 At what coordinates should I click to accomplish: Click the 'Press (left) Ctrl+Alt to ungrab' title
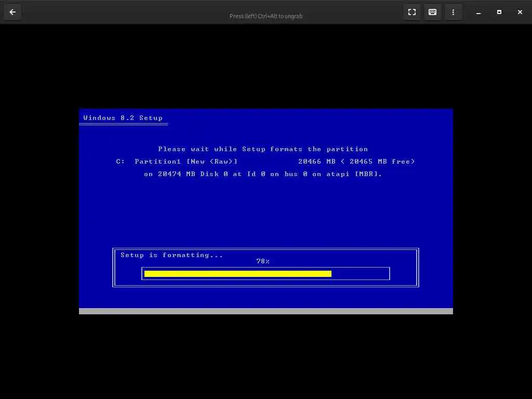pos(266,16)
